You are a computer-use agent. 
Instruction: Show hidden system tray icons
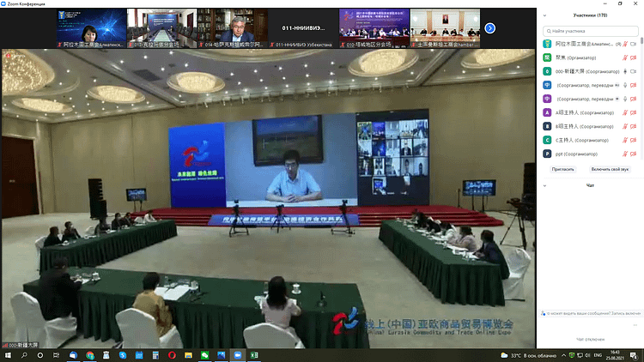pyautogui.click(x=563, y=355)
